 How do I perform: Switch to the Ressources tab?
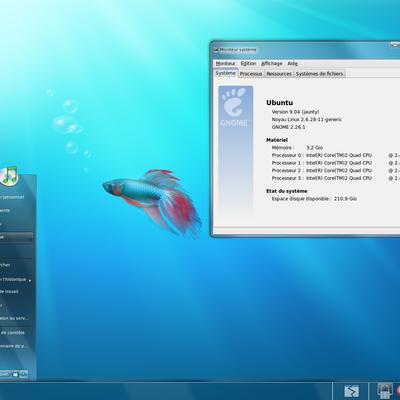(x=279, y=74)
